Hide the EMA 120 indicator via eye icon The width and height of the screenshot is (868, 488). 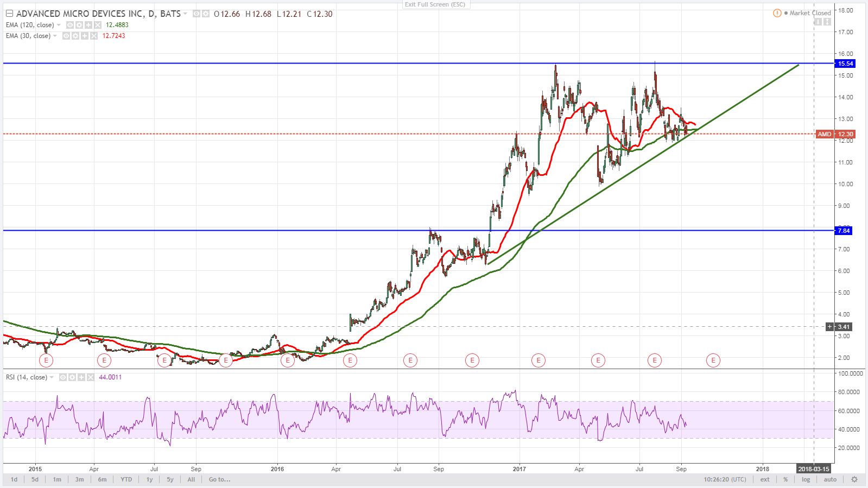point(70,25)
